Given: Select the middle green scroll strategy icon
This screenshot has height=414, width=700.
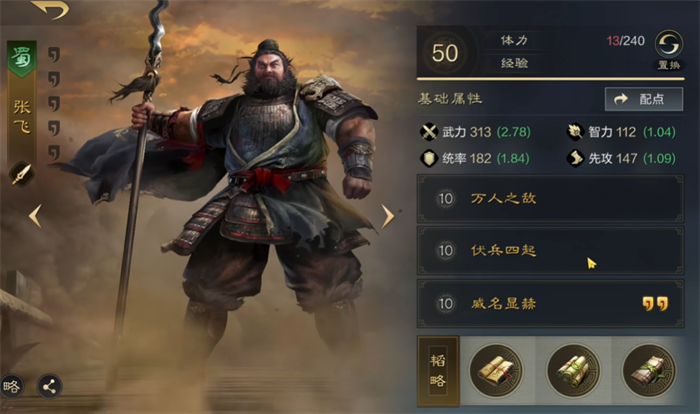Looking at the screenshot, I should (x=573, y=371).
